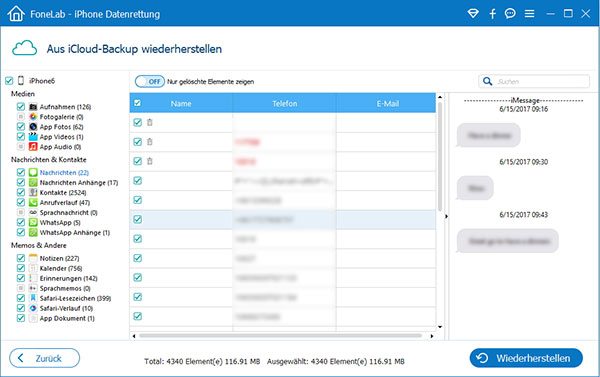The width and height of the screenshot is (600, 377).
Task: Click the Notizen notes icon
Action: [33, 258]
